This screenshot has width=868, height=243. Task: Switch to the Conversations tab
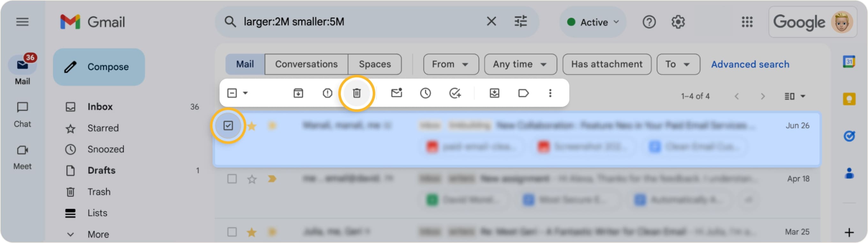[306, 64]
